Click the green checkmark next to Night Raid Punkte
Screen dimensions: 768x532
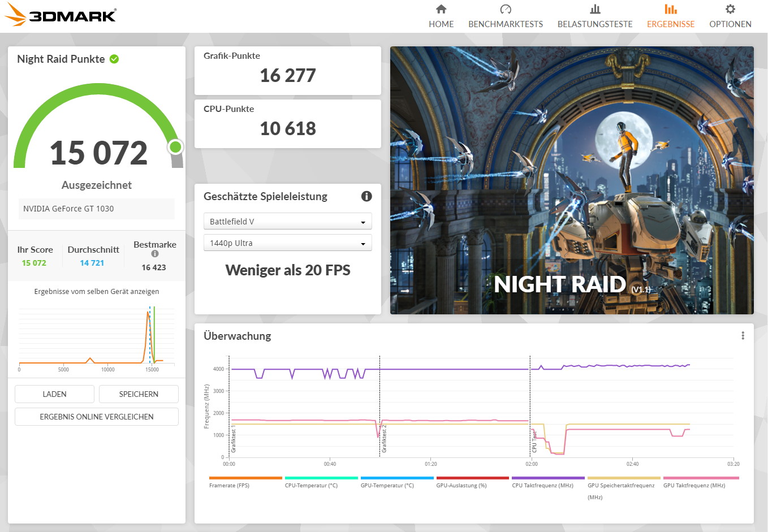(x=114, y=59)
